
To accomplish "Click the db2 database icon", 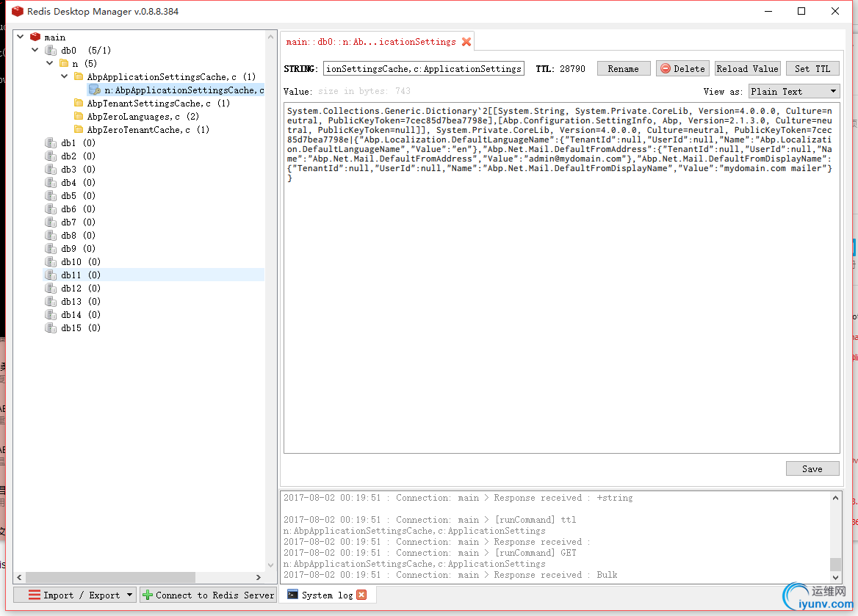I will point(51,156).
